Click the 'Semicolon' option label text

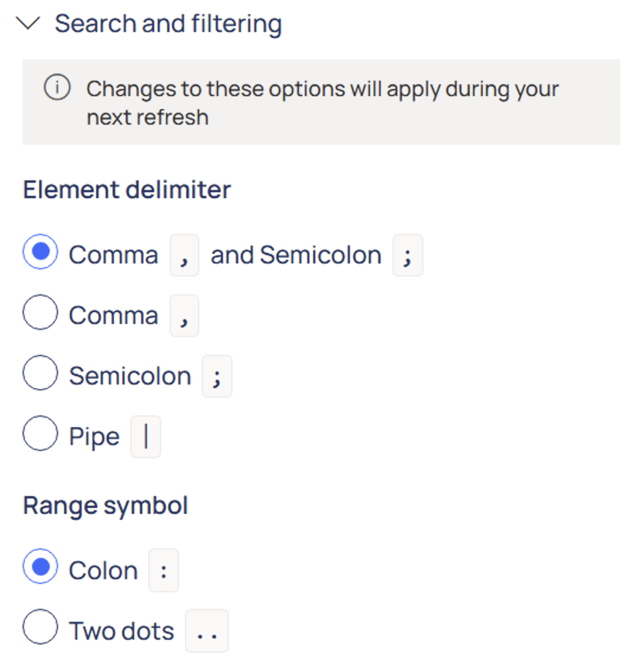coord(130,376)
